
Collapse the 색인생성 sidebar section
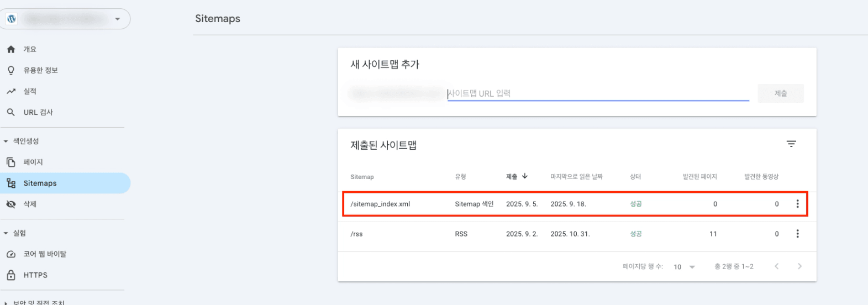pos(6,141)
